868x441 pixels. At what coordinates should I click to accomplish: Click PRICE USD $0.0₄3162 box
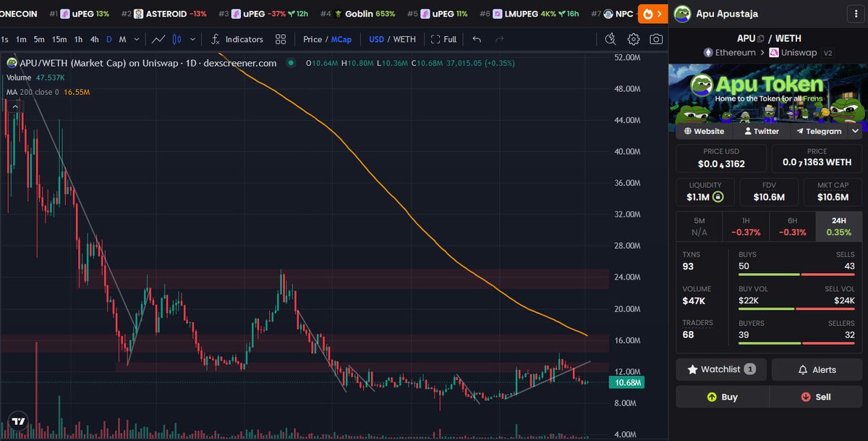721,159
